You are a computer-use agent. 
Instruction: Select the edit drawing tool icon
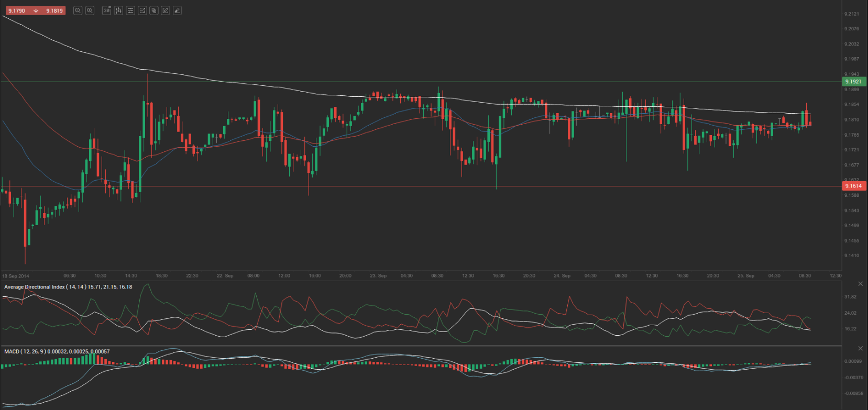[166, 10]
